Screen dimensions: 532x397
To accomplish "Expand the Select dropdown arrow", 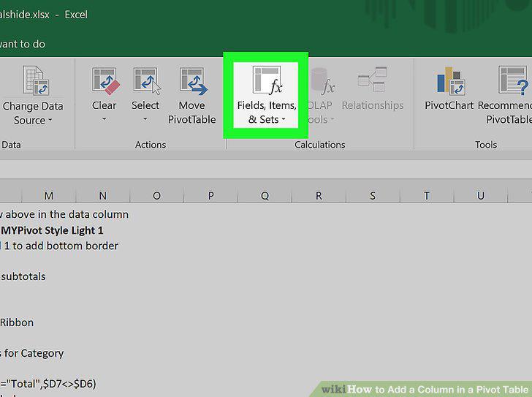I will [x=145, y=119].
